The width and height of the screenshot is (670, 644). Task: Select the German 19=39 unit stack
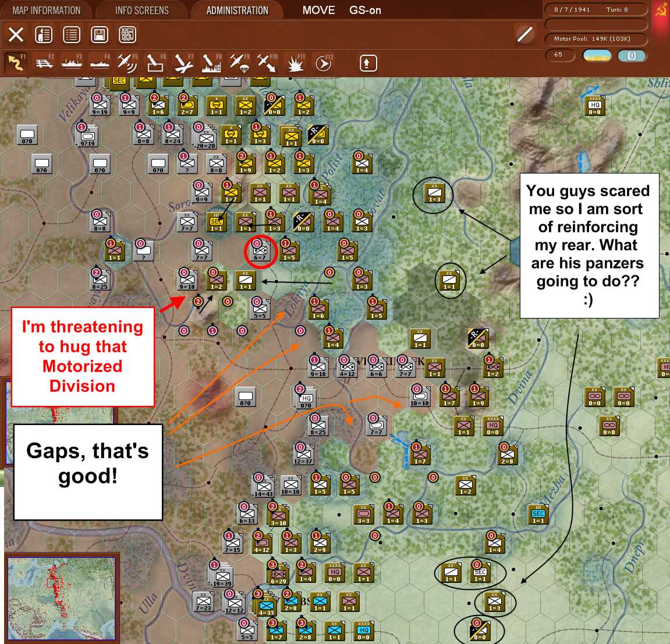point(222,575)
